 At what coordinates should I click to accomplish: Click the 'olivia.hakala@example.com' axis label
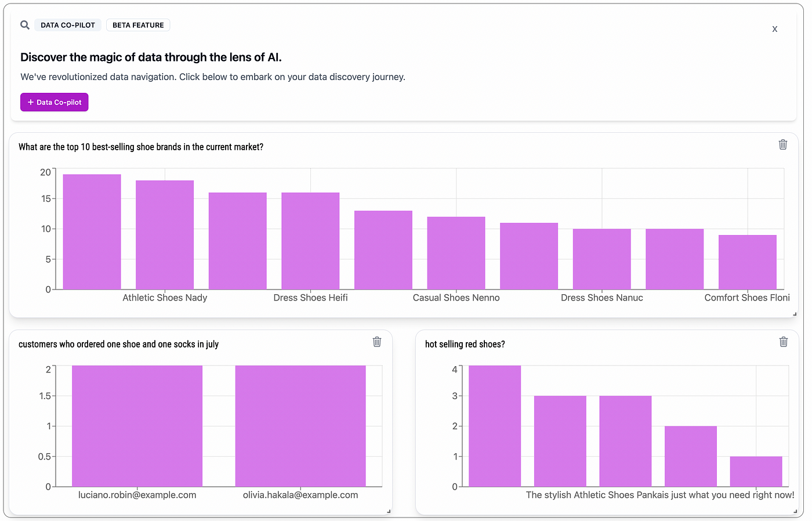click(x=300, y=495)
